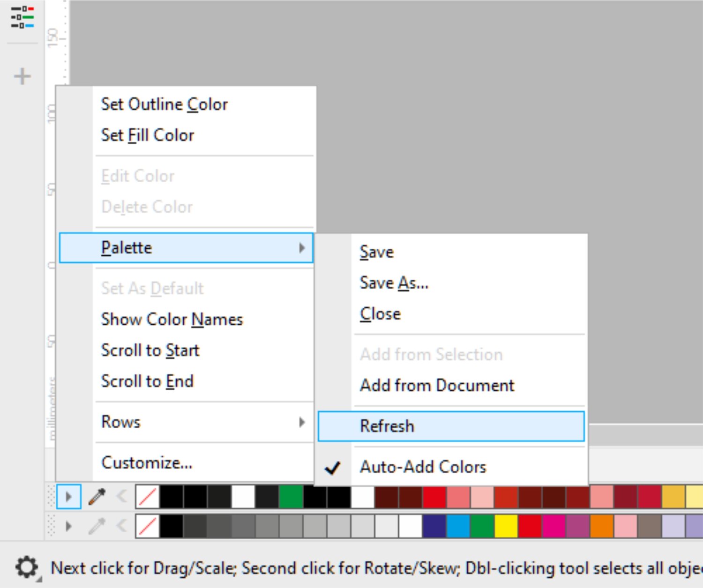Click Save As... in submenu
The height and width of the screenshot is (588, 703).
[x=394, y=283]
